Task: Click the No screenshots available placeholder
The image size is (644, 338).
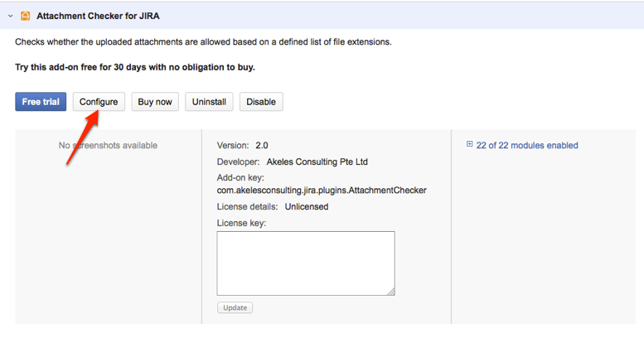Action: coord(108,146)
